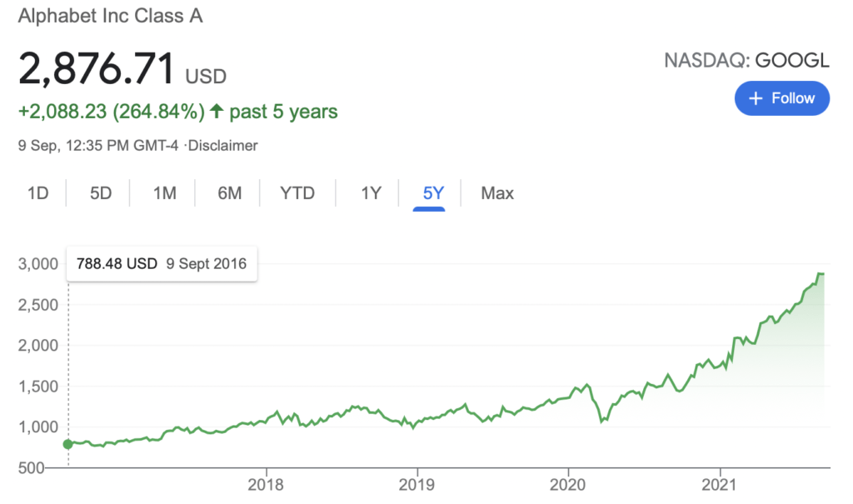Click the 2,876.71 current price
Image resolution: width=853 pixels, height=504 pixels.
[x=97, y=69]
